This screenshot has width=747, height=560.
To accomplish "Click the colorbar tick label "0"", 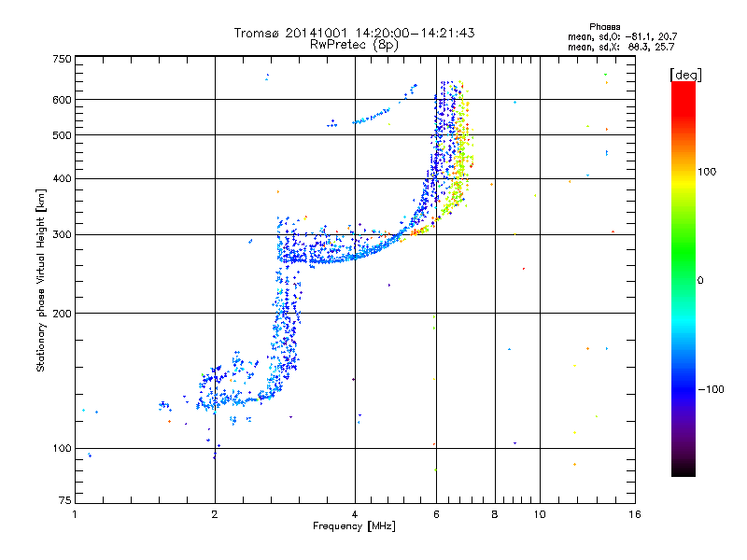I will (700, 281).
